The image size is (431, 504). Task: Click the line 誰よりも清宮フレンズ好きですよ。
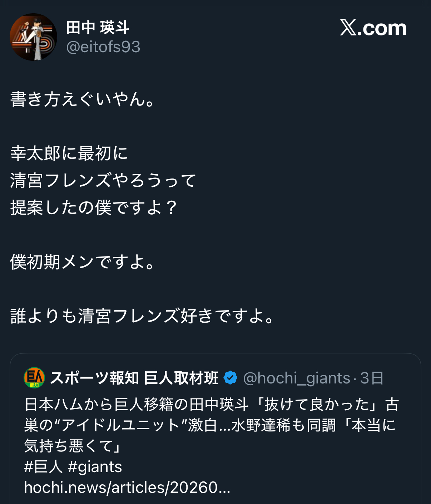coord(142,316)
